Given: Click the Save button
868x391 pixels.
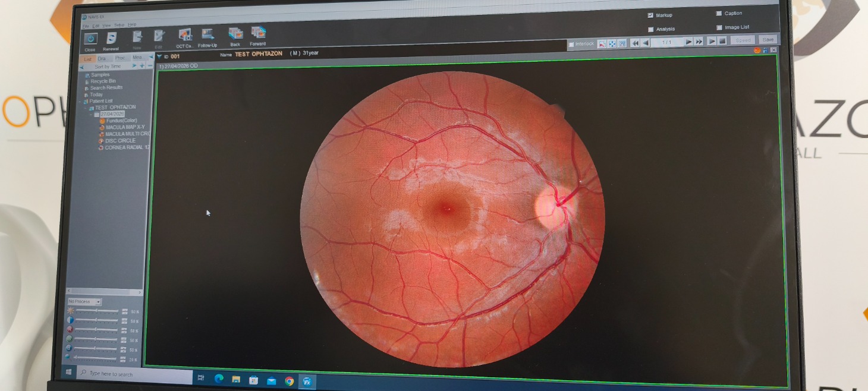Looking at the screenshot, I should [x=768, y=40].
